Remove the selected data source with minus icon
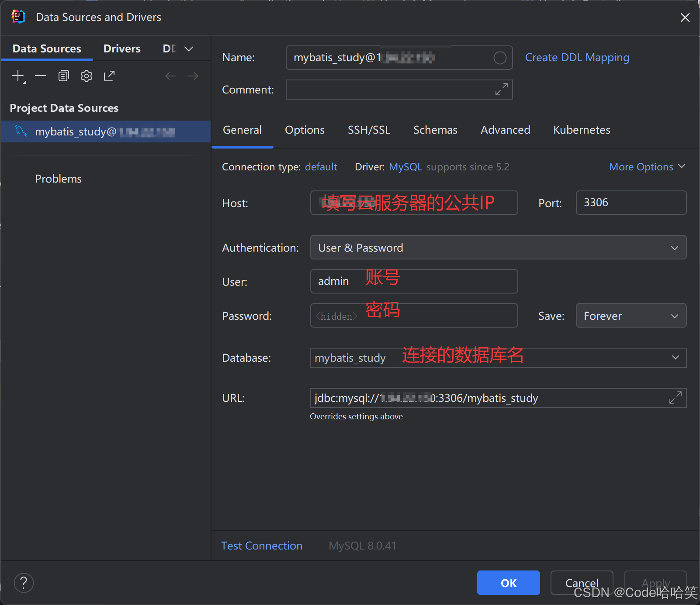700x605 pixels. [41, 76]
